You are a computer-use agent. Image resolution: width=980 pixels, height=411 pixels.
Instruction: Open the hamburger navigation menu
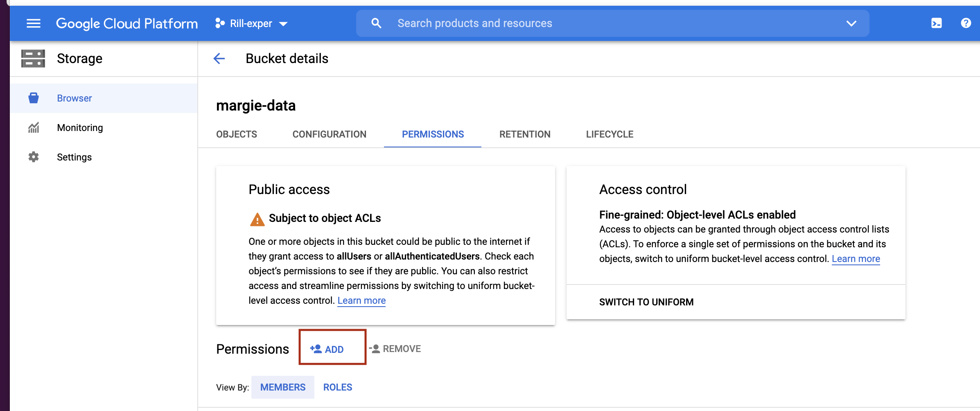click(34, 23)
